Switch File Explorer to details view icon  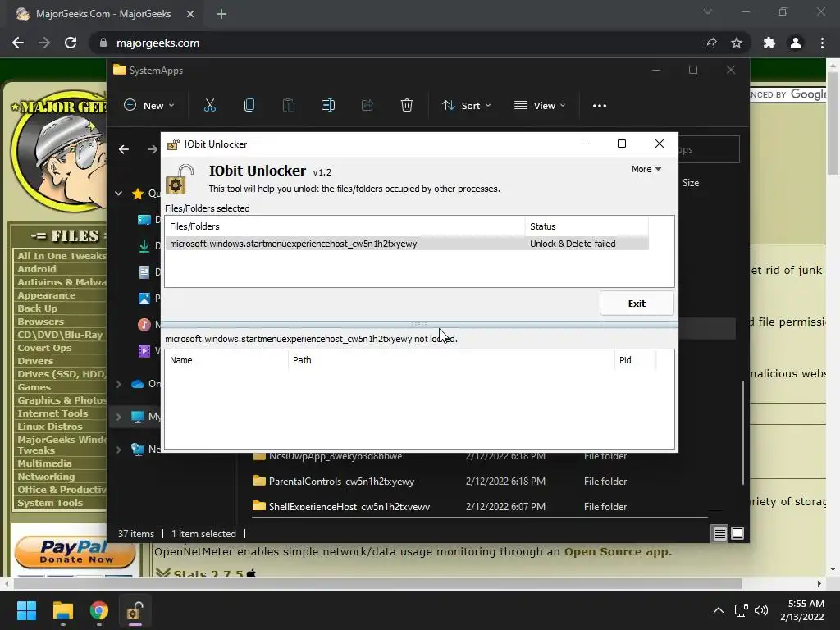[719, 533]
